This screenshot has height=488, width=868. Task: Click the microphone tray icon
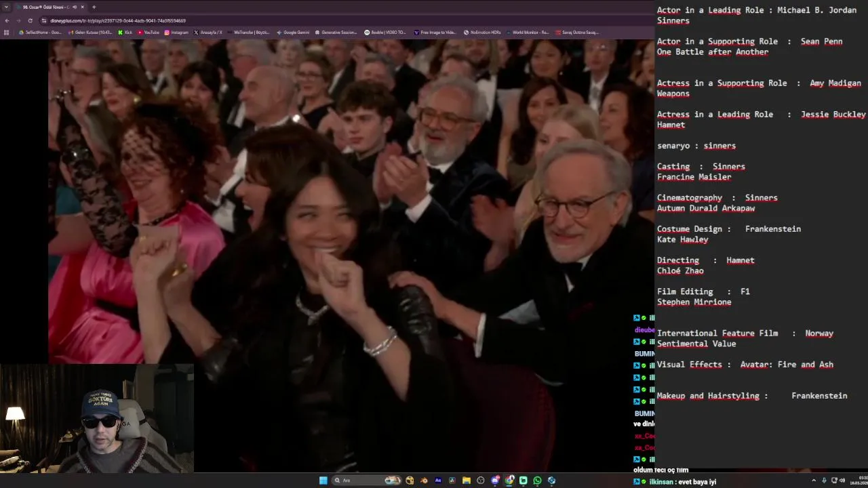click(824, 481)
